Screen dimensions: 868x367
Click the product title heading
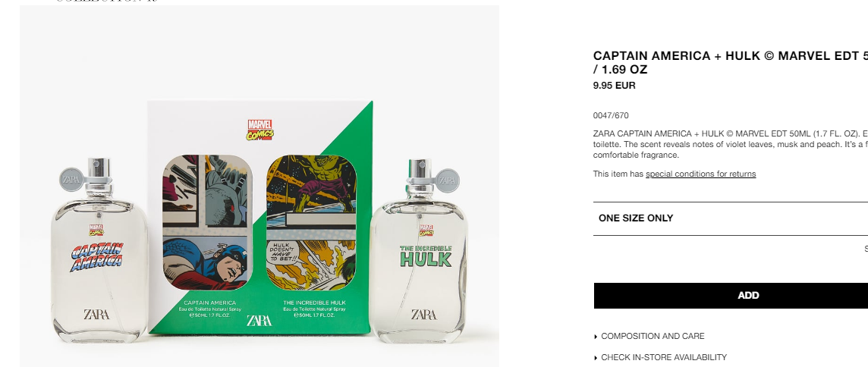pos(730,62)
